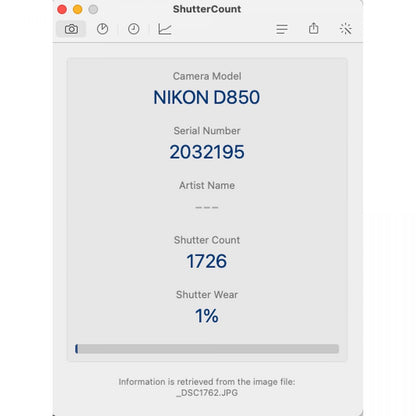
Task: Open the pie-chart distribution view icon
Action: pyautogui.click(x=102, y=29)
